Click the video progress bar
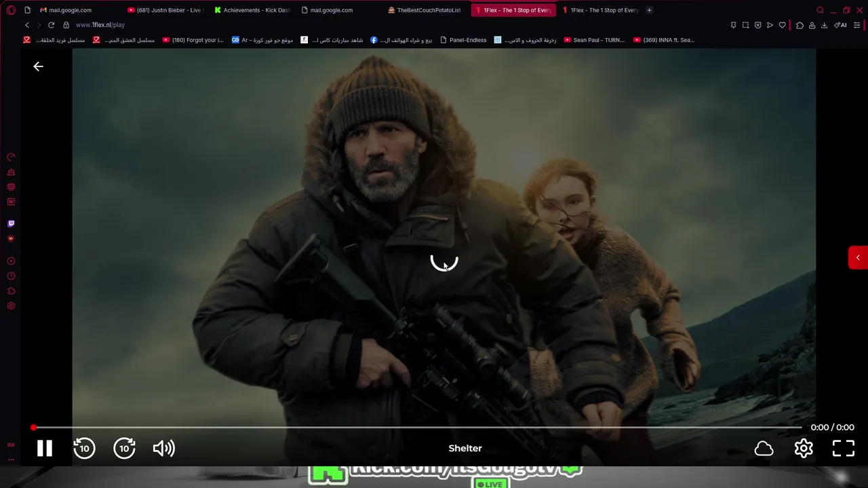 417,428
